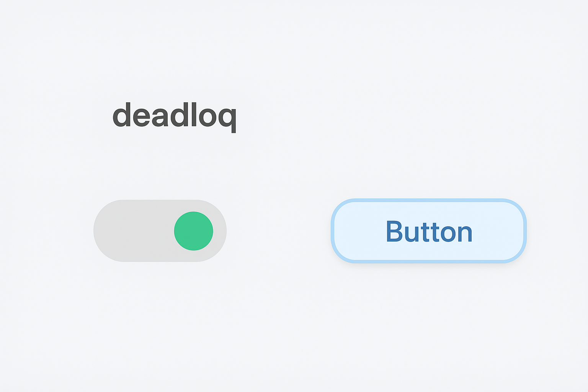This screenshot has width=588, height=392.
Task: Activate the outlined Button control
Action: tap(429, 231)
